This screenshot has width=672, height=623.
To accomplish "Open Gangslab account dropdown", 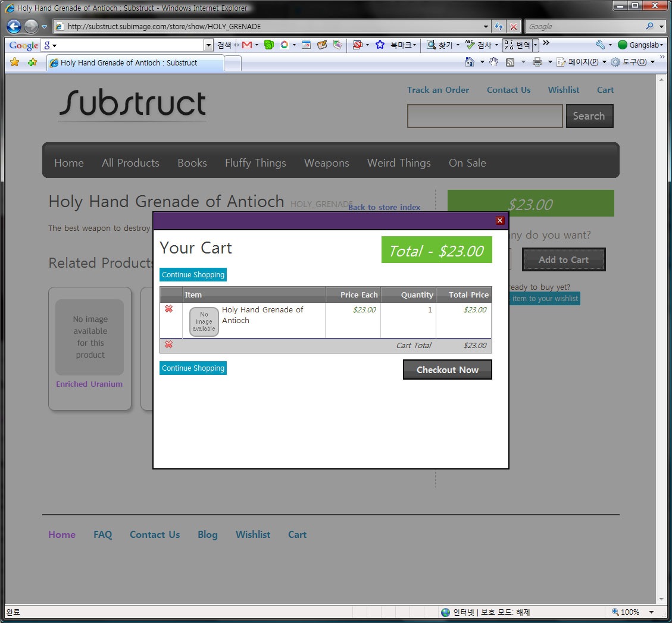I will pyautogui.click(x=640, y=45).
